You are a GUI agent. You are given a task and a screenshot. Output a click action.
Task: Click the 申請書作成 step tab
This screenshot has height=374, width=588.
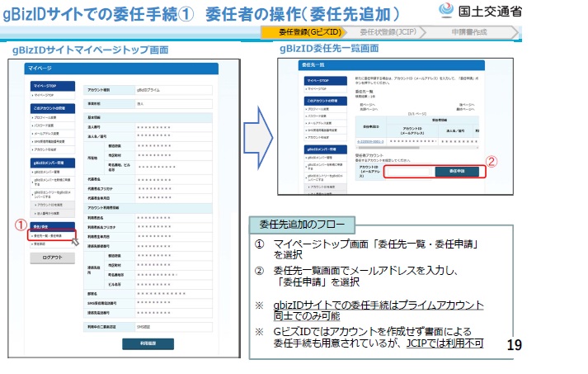[x=469, y=32]
